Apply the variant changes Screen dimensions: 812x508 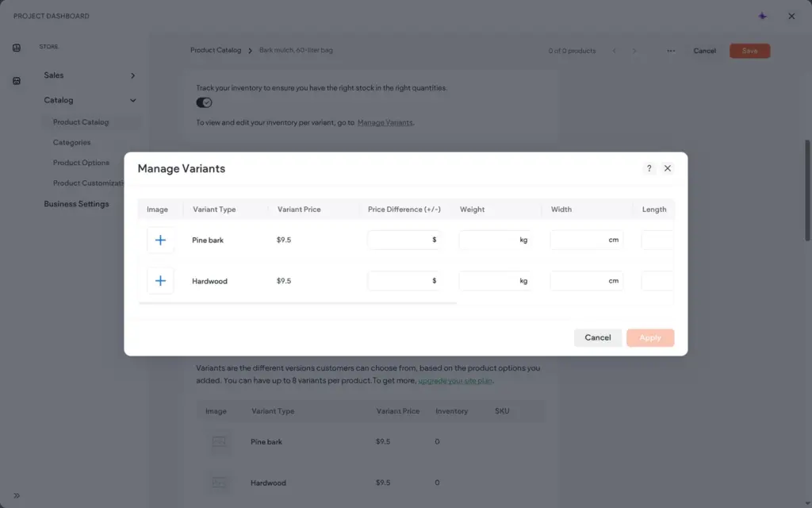[650, 338]
